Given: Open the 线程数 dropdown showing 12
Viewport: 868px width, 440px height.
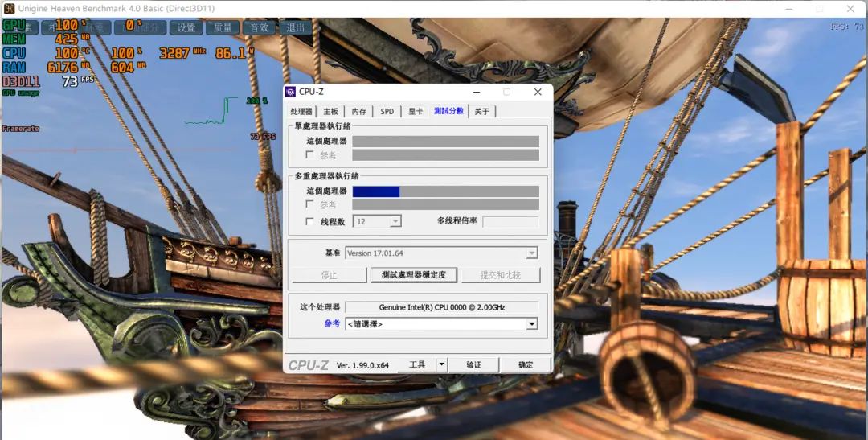Looking at the screenshot, I should click(x=378, y=222).
